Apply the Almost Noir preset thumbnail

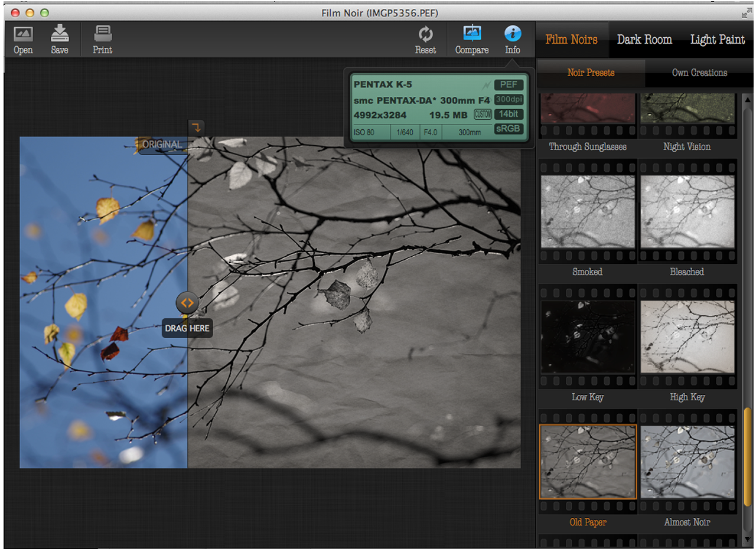pos(687,462)
